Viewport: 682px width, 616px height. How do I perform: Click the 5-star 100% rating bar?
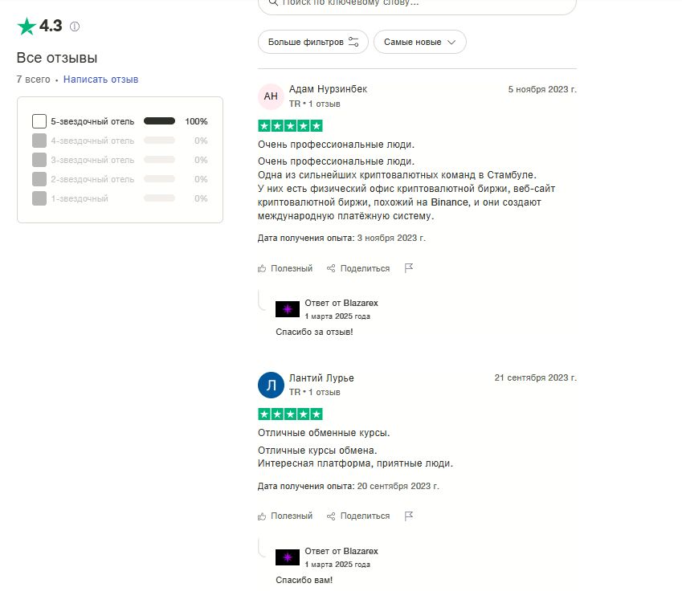[x=159, y=121]
